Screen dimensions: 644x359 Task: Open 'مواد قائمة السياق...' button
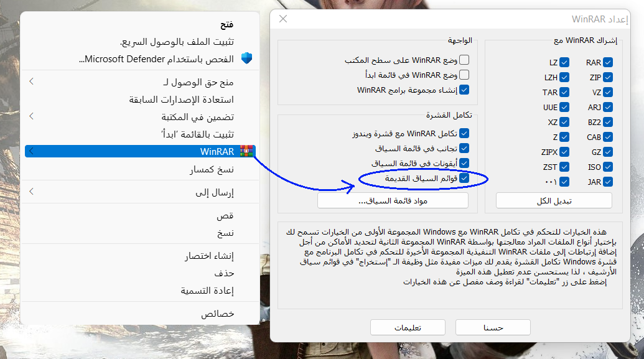click(x=393, y=201)
